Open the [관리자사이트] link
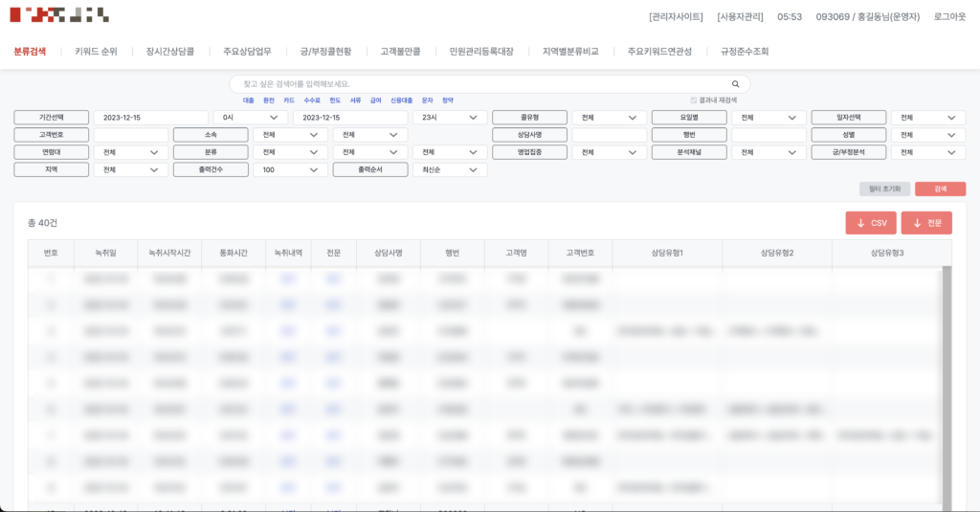Viewport: 980px width, 512px height. coord(676,16)
